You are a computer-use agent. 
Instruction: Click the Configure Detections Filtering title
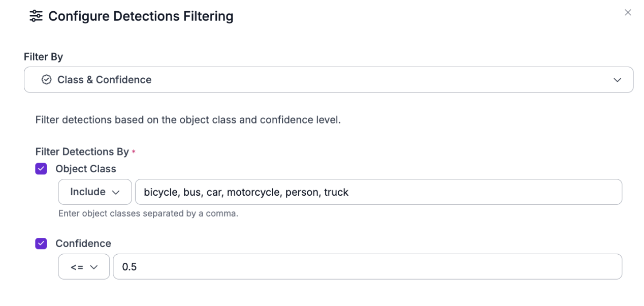[x=141, y=16]
